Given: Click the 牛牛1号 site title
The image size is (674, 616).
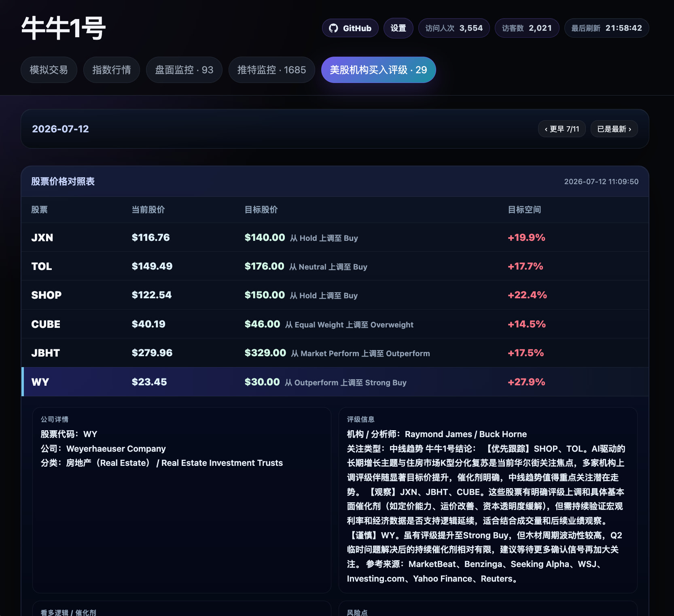Looking at the screenshot, I should pos(64,28).
